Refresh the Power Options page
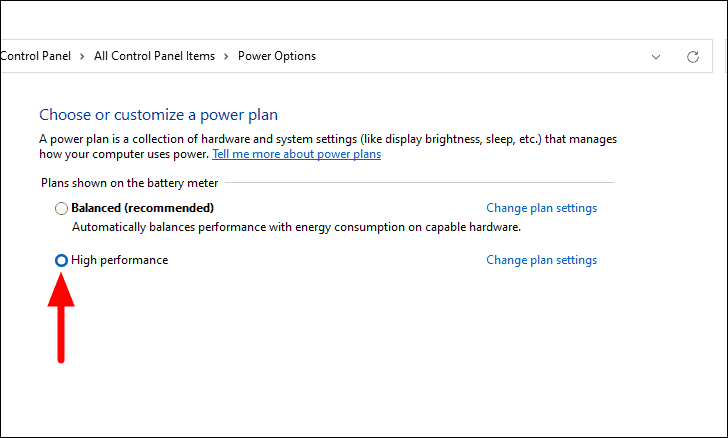The height and width of the screenshot is (438, 728). coord(693,57)
